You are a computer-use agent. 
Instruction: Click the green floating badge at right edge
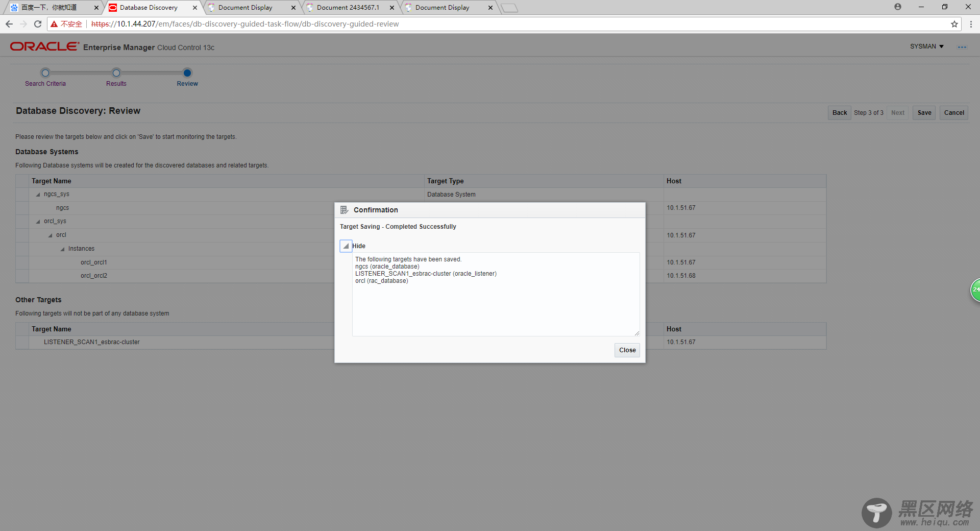click(x=975, y=289)
